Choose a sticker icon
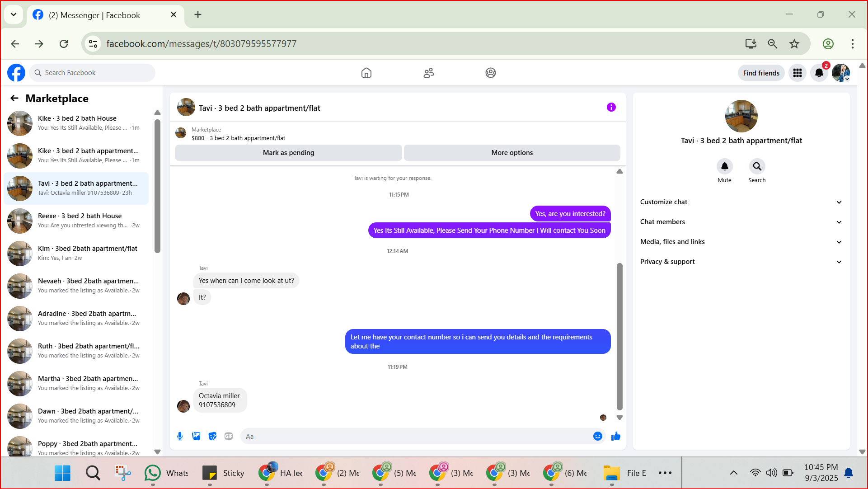Image resolution: width=868 pixels, height=489 pixels. 212,436
